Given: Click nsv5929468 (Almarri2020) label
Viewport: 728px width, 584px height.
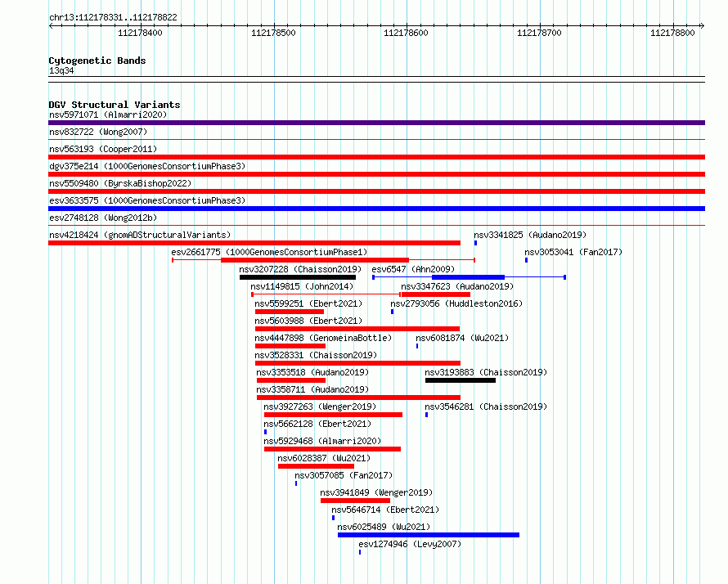Looking at the screenshot, I should click(x=322, y=441).
